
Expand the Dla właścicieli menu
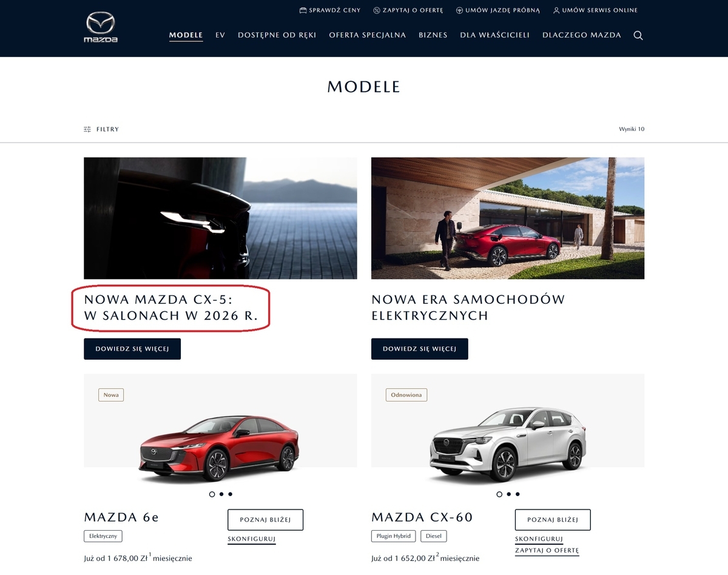pos(495,35)
